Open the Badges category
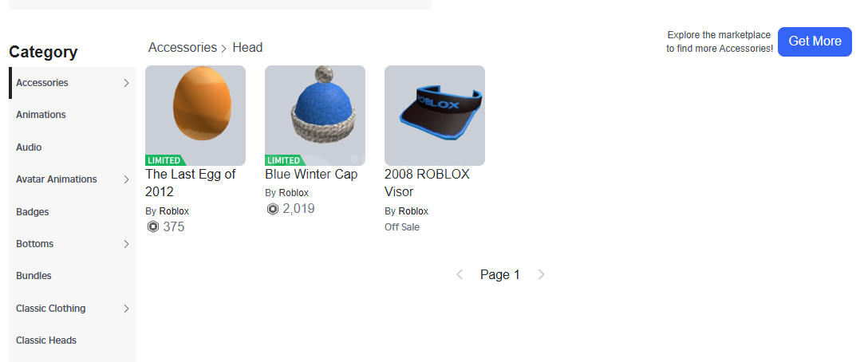 (33, 211)
